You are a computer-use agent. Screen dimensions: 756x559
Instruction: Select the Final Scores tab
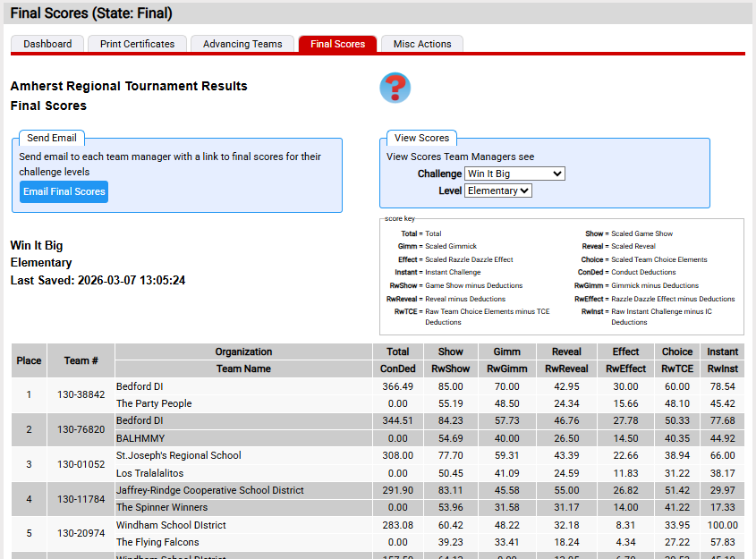(337, 44)
